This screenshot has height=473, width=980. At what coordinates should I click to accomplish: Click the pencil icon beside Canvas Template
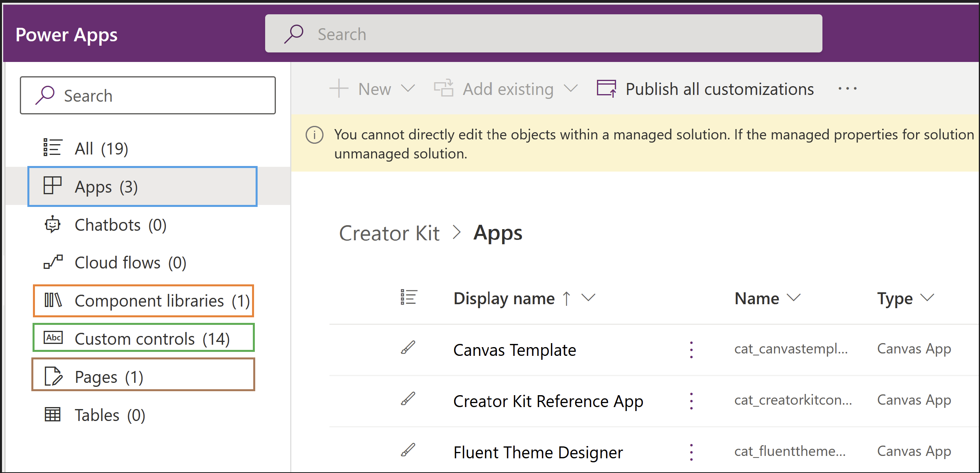(x=408, y=348)
